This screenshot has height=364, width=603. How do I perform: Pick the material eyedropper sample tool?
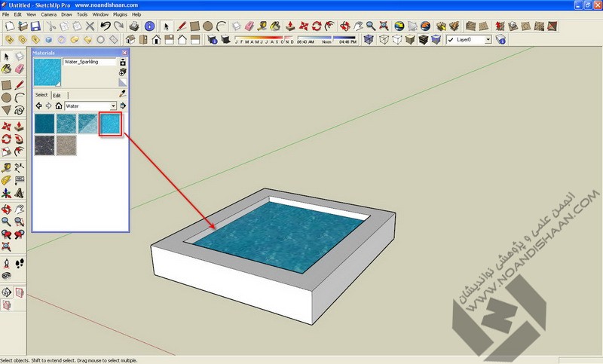click(122, 95)
